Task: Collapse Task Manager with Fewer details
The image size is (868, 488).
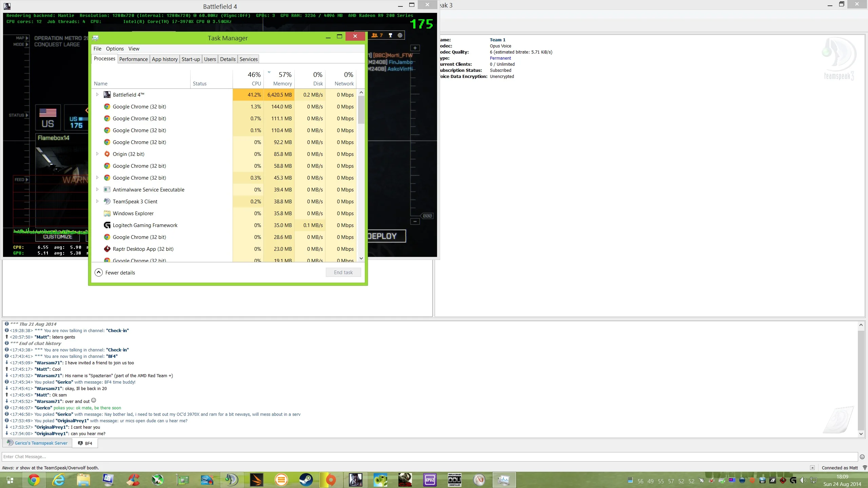Action: coord(115,272)
